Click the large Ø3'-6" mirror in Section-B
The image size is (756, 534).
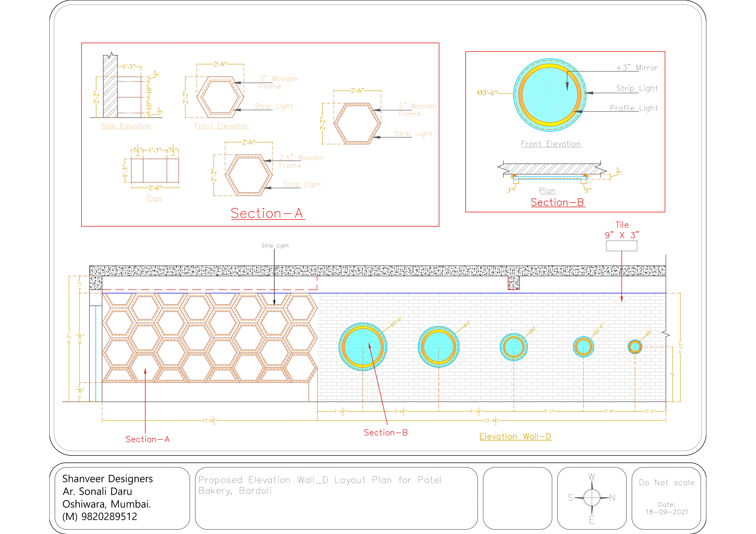(x=550, y=95)
